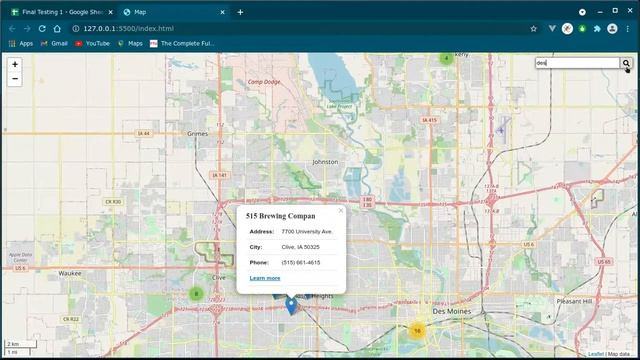
Task: Open the extensions puzzle icon
Action: pyautogui.click(x=597, y=29)
